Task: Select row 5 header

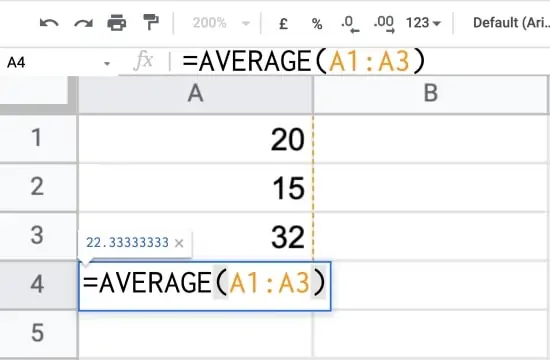Action: click(x=37, y=333)
